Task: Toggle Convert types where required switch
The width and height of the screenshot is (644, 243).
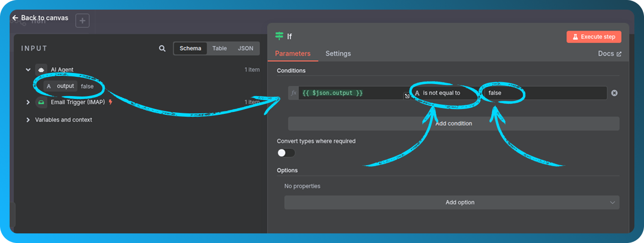Action: tap(286, 153)
